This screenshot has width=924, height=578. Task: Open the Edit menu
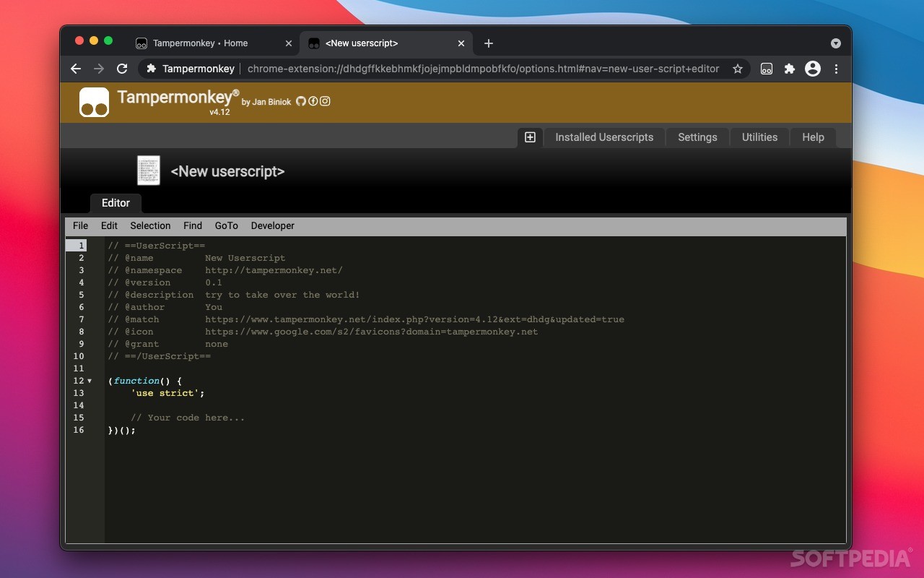[109, 226]
